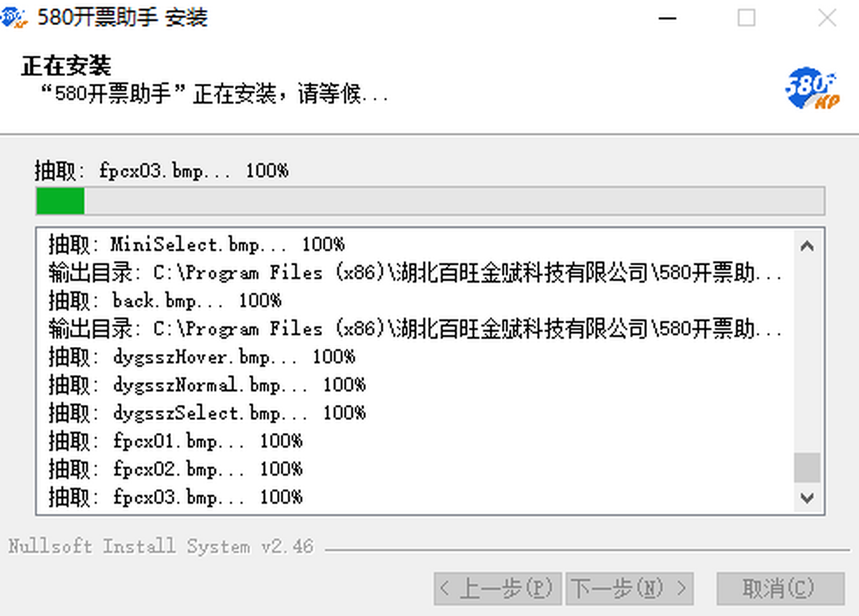Click status text above progress bar
The image size is (859, 616).
[x=162, y=171]
